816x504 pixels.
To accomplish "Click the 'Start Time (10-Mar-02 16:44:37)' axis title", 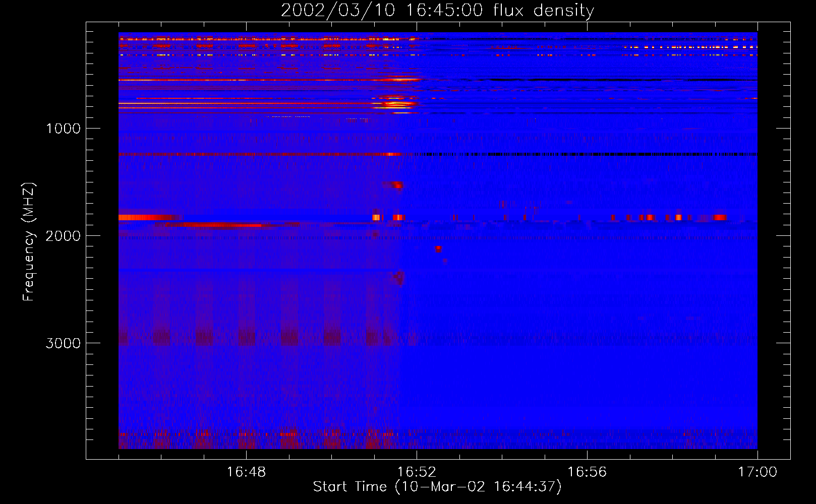I will point(437,487).
